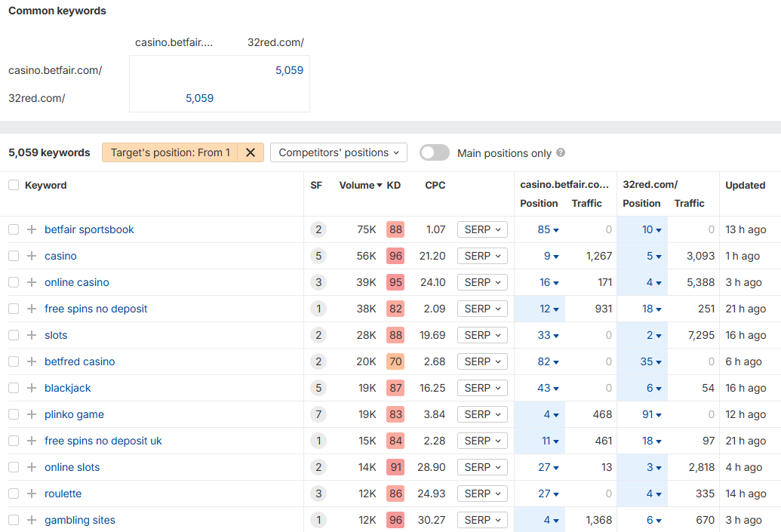The image size is (781, 532).
Task: Click the plus icon beside betfair sportsbook
Action: tap(32, 229)
